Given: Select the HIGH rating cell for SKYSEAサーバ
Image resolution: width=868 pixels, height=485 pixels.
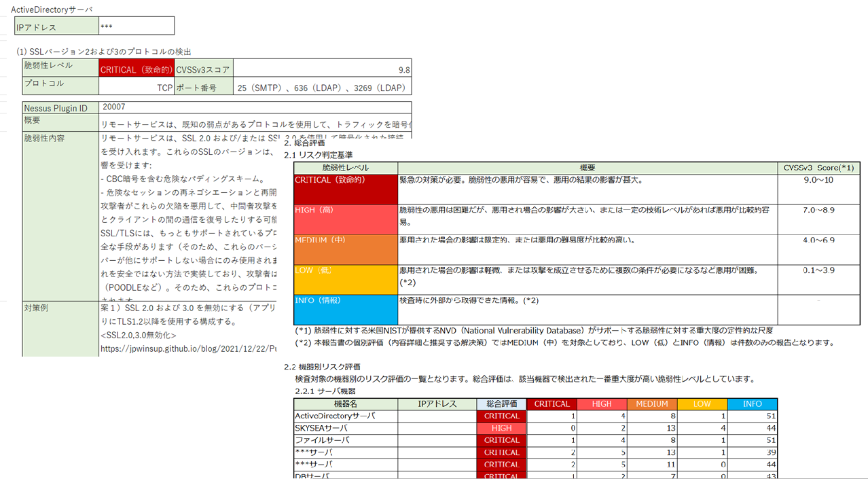Looking at the screenshot, I should point(501,428).
